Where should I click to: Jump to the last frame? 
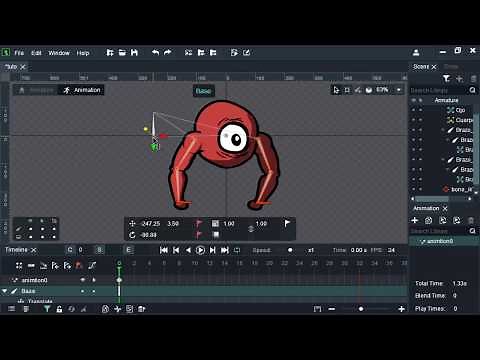tap(225, 250)
